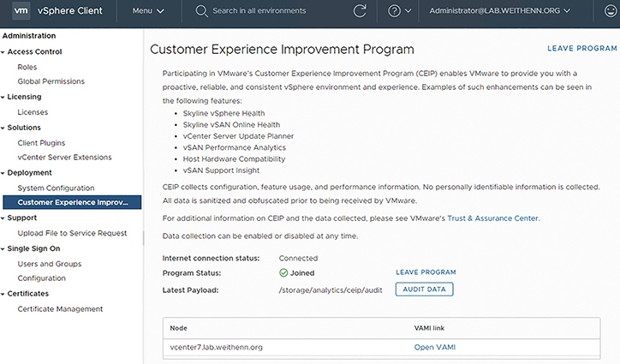Click the /storage/analytics/ceip/audit payload path
This screenshot has height=364, width=620.
(331, 290)
